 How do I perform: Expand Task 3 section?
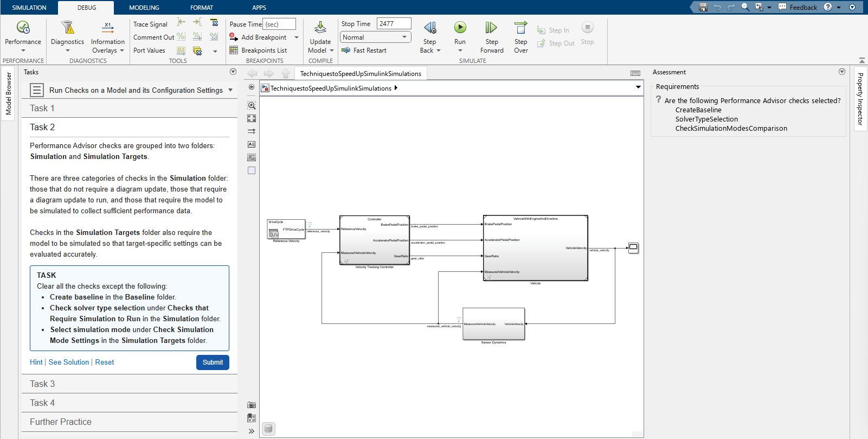click(130, 384)
